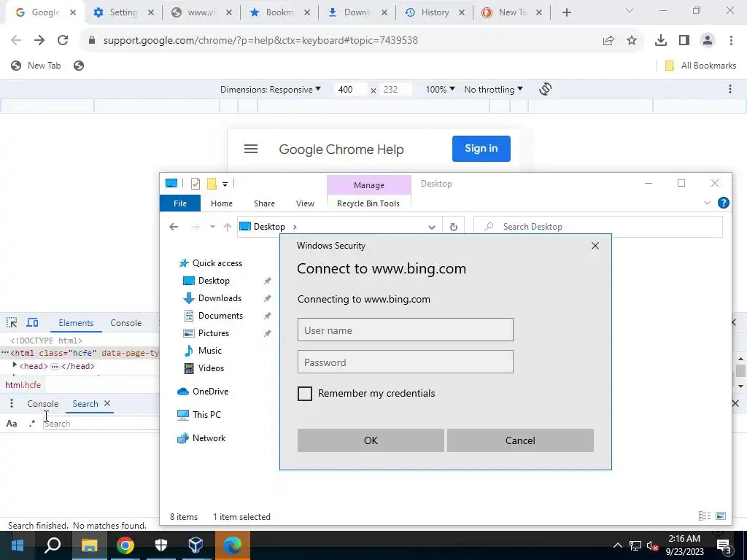Open device toolbar more options

(x=729, y=89)
